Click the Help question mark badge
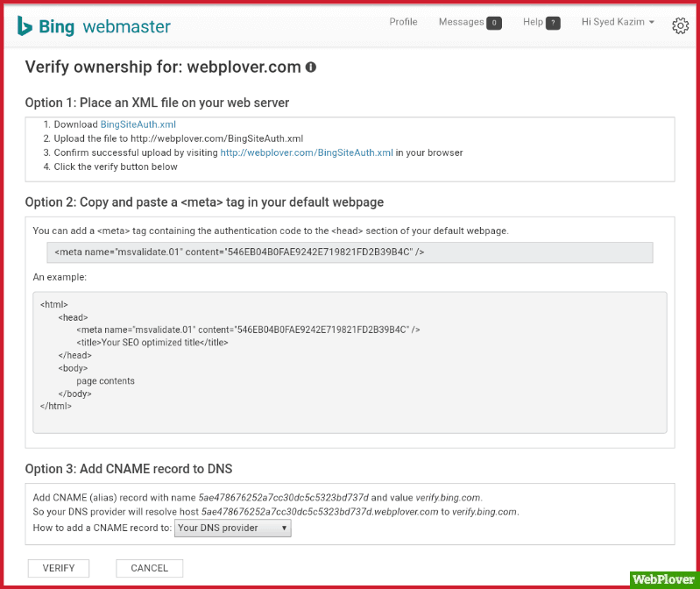This screenshot has height=589, width=700. [x=553, y=23]
